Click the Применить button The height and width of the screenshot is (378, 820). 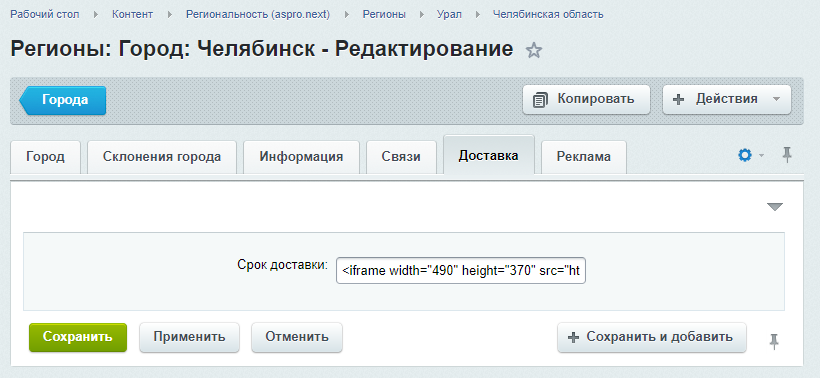click(189, 337)
